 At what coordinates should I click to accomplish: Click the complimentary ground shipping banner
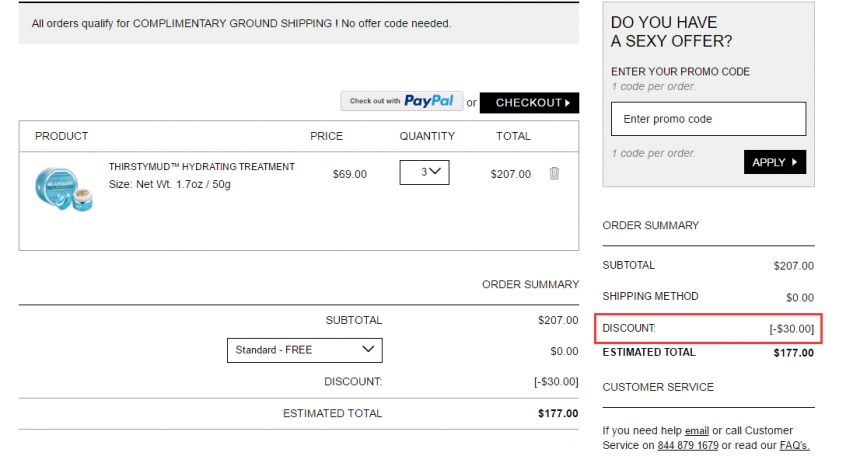299,24
